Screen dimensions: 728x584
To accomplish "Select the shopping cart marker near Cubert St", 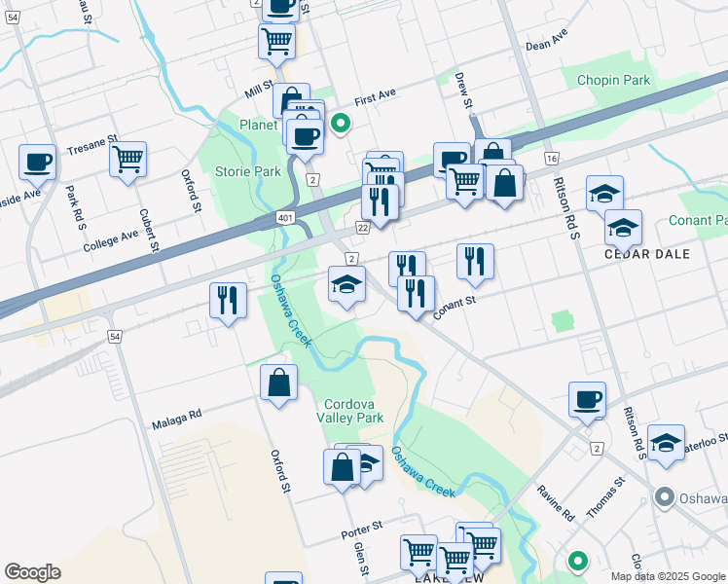I will [x=128, y=163].
